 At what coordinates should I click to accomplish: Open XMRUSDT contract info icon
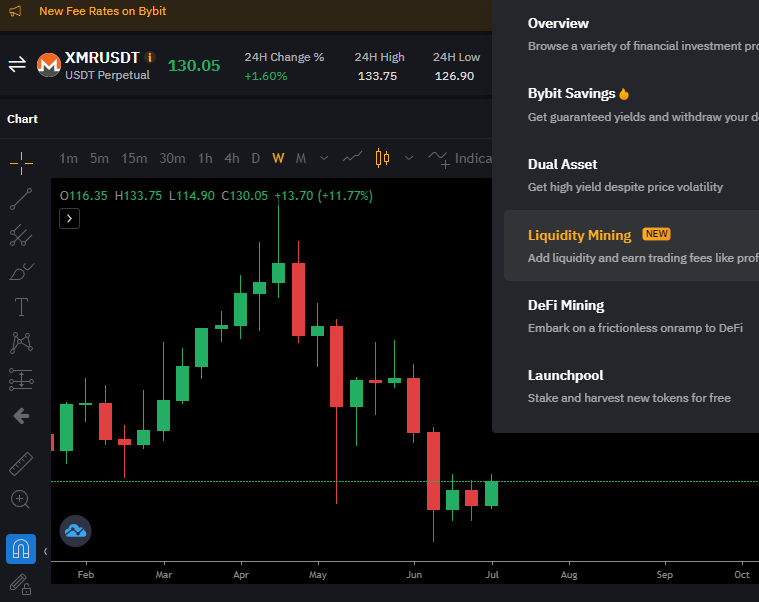point(150,57)
